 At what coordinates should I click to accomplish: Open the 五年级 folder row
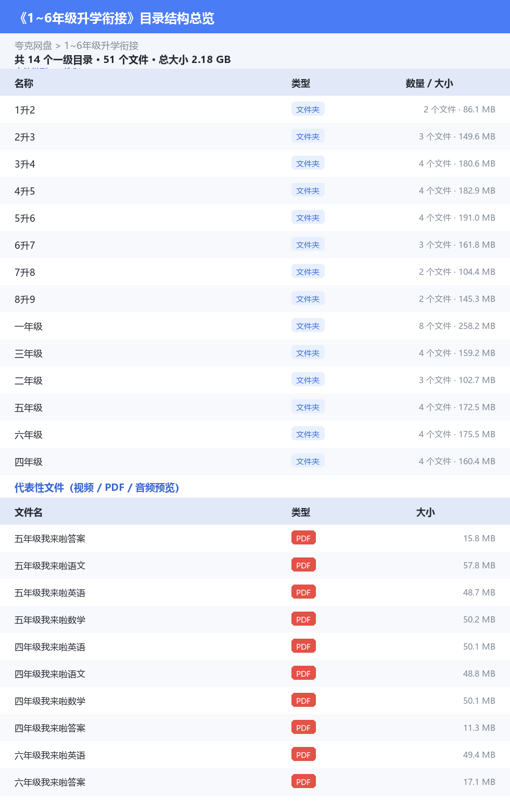[255, 407]
